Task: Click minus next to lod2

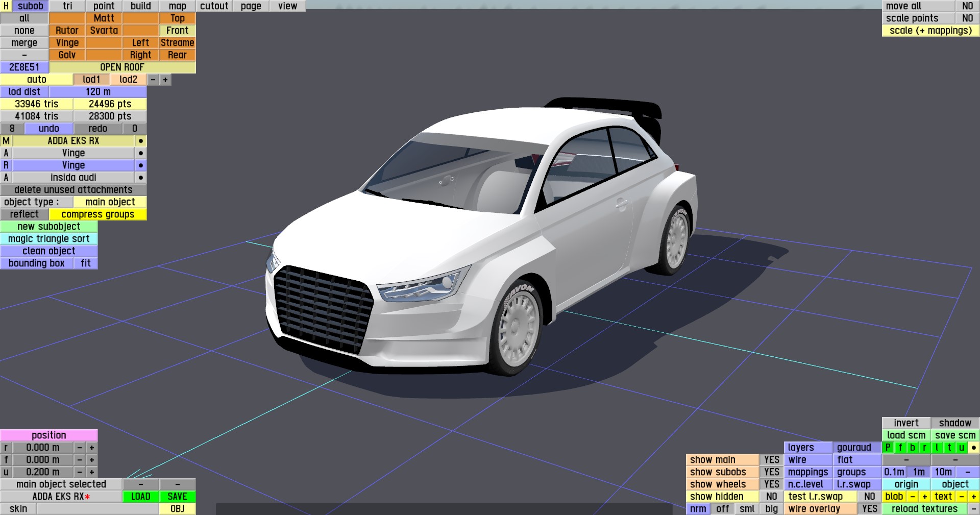Action: pos(153,79)
